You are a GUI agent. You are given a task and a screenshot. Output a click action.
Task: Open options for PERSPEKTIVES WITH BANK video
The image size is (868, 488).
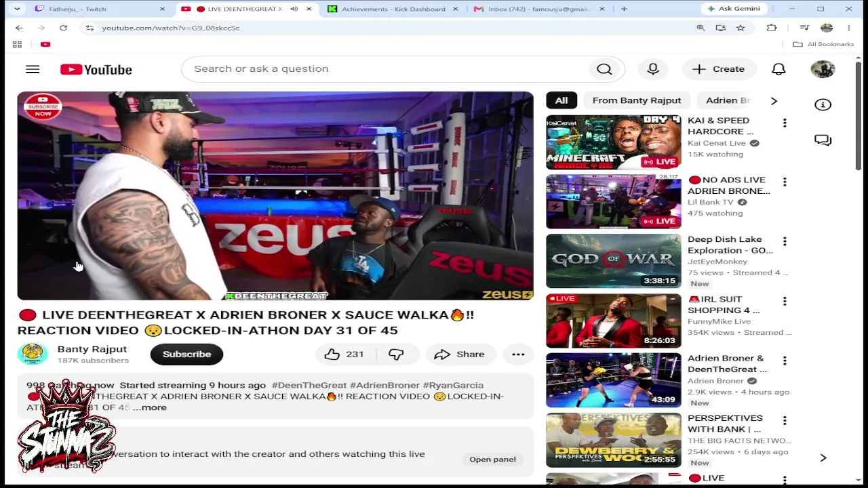coord(785,420)
